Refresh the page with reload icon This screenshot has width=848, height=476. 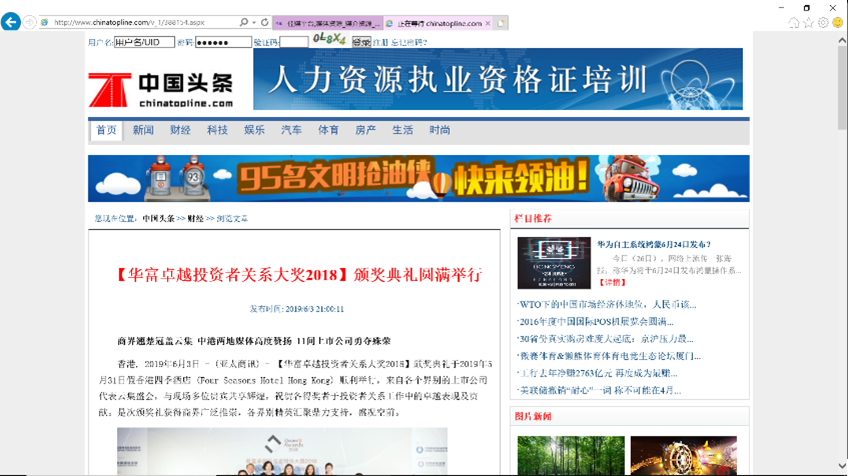[264, 22]
